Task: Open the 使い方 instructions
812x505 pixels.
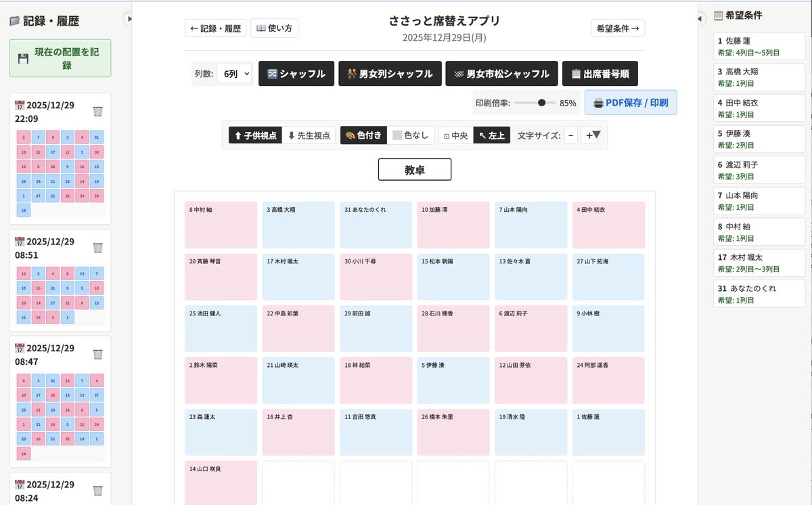Action: point(274,28)
